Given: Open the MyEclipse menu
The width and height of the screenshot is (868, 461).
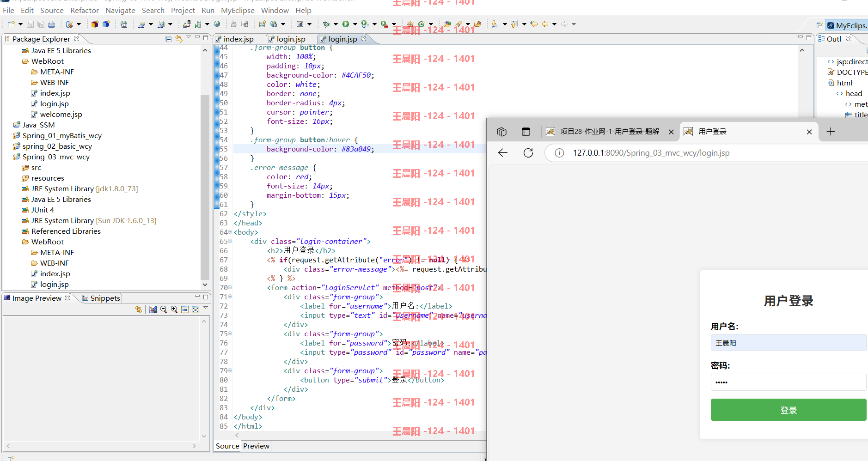Looking at the screenshot, I should [238, 10].
